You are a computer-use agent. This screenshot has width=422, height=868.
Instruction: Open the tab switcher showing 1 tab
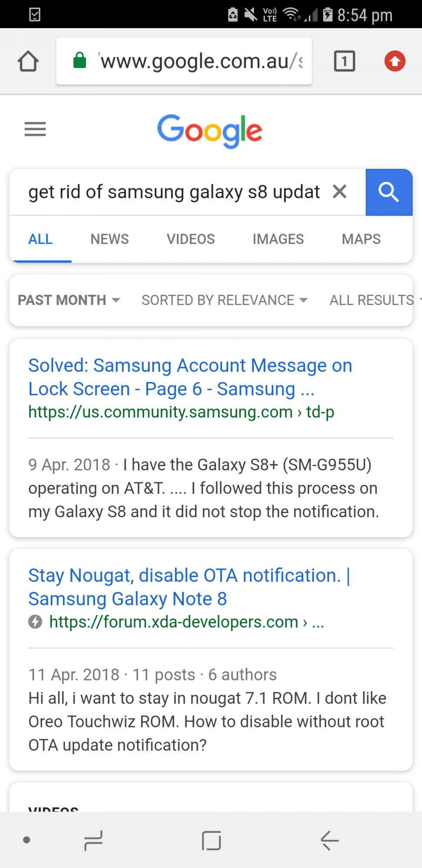[x=344, y=61]
